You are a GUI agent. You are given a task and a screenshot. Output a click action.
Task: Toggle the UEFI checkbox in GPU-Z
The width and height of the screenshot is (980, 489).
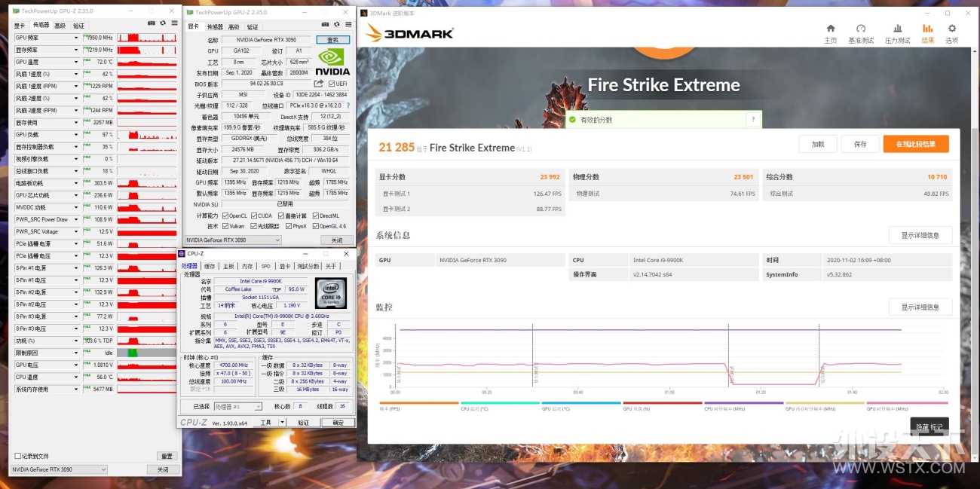click(x=332, y=84)
